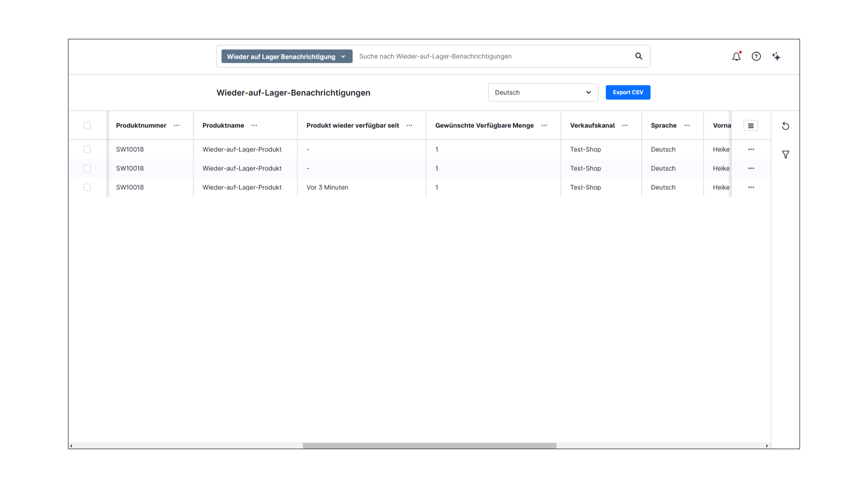Open the notifications bell
Screen dimensions: 868x488
(736, 56)
